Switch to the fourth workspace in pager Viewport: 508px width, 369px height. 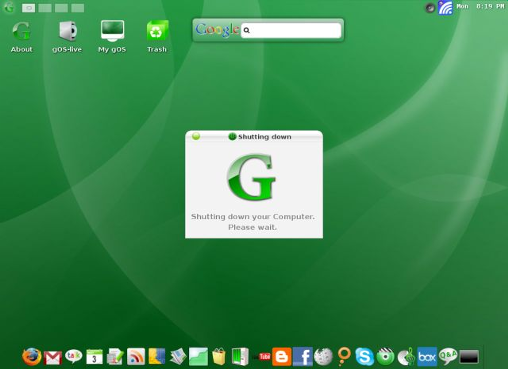tap(78, 8)
